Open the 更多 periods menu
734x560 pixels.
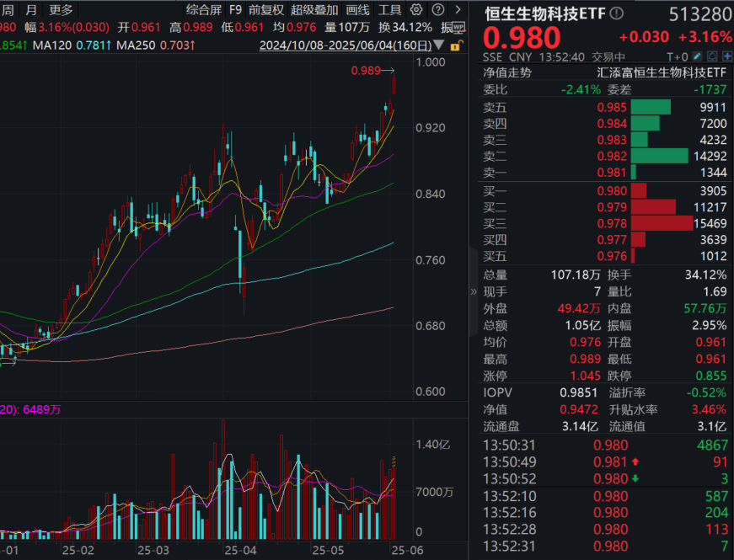tap(61, 9)
